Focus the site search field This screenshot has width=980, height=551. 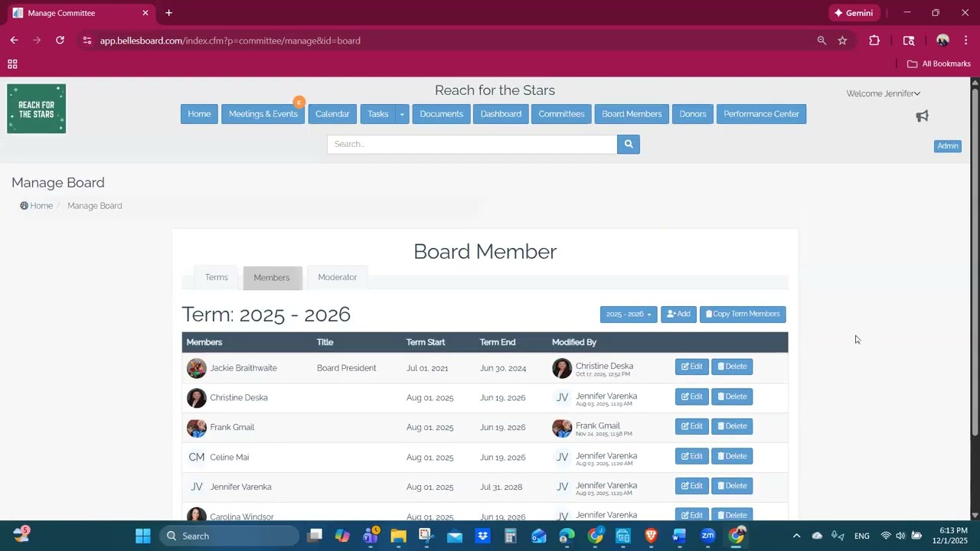[472, 144]
